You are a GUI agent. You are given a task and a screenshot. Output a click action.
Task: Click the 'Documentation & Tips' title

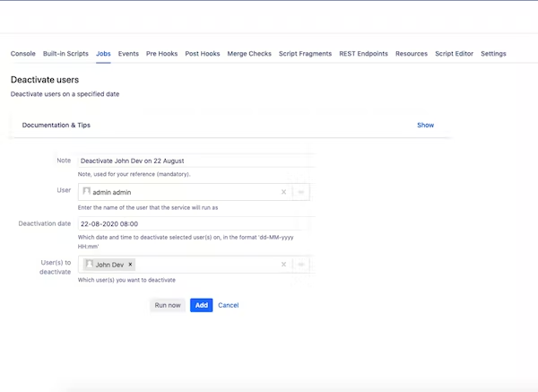[x=56, y=126]
